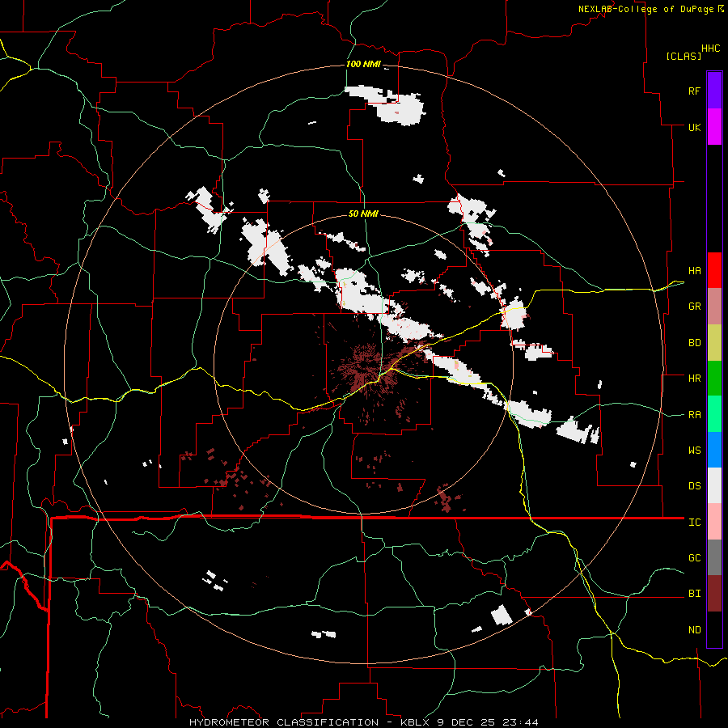Screen dimensions: 728x728
Task: Click the UK magenta legend swatch
Action: 714,127
